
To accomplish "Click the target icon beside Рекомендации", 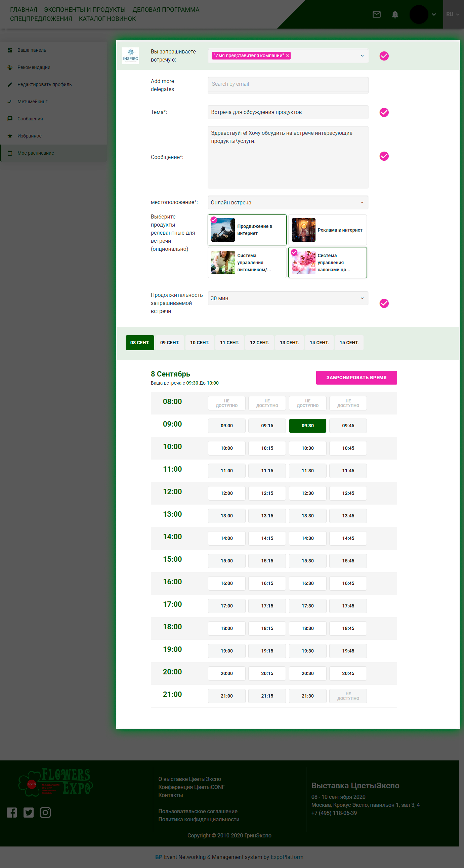I will tap(10, 67).
